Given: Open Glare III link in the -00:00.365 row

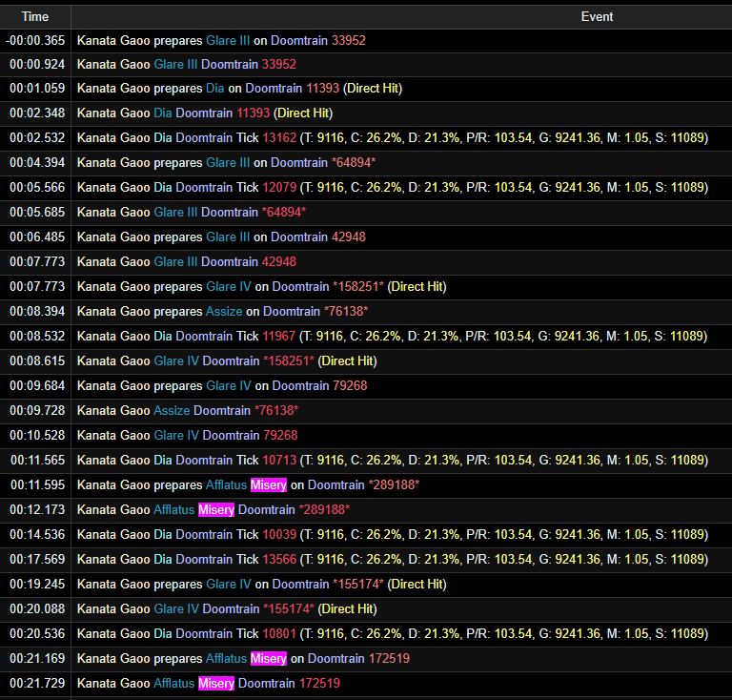Looking at the screenshot, I should (228, 41).
